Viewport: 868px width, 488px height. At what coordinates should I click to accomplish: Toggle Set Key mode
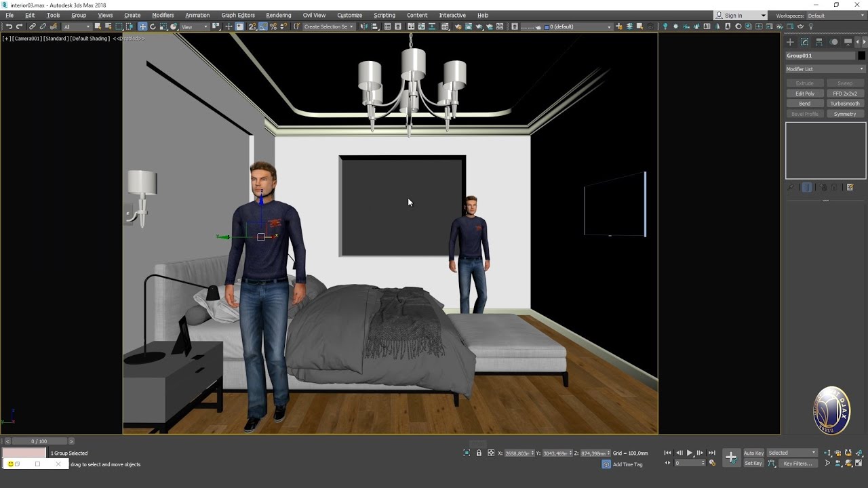point(753,464)
